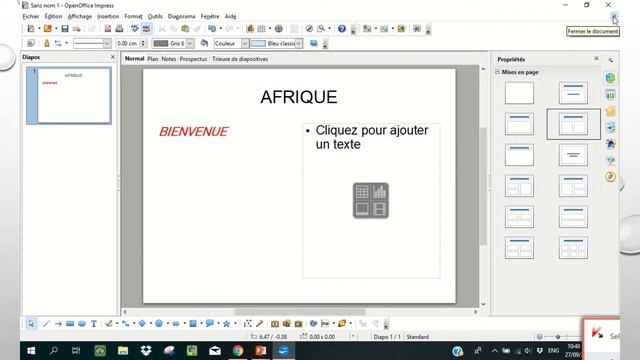Open the Fichier menu
640x360 pixels.
(x=31, y=16)
